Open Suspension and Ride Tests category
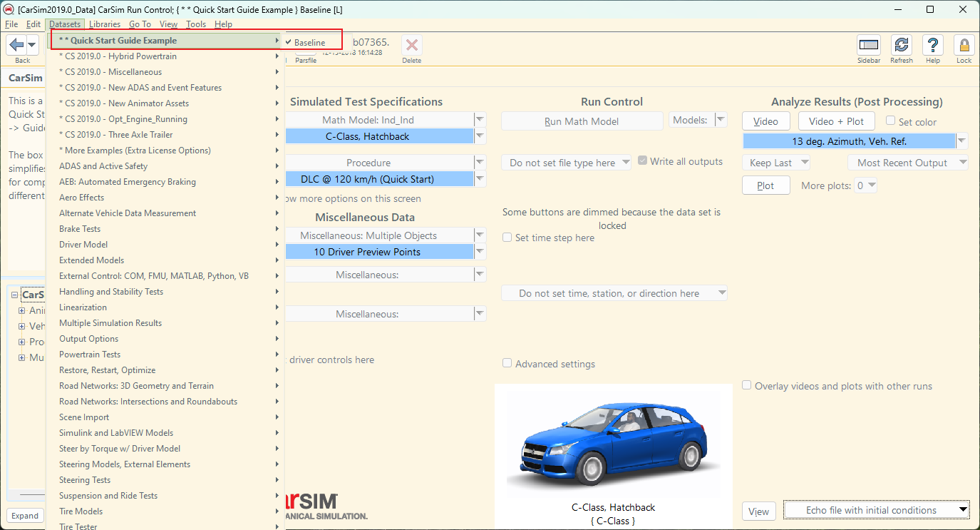This screenshot has width=980, height=530. (165, 496)
